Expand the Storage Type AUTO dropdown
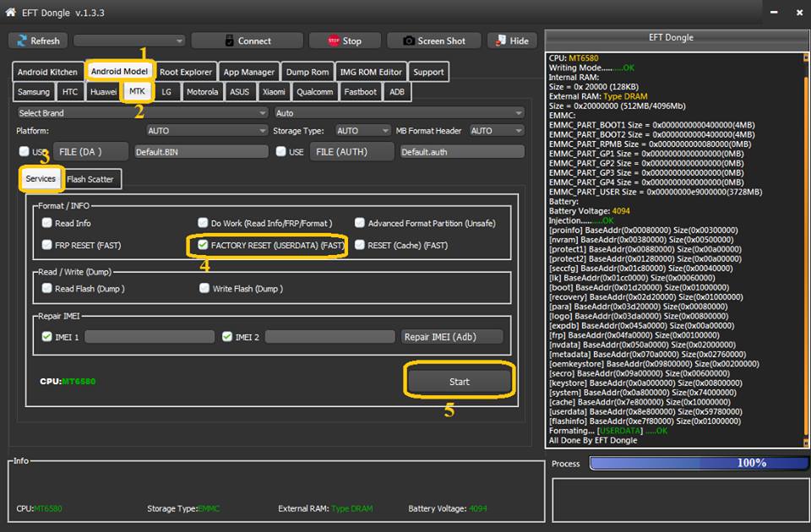This screenshot has height=532, width=811. (x=362, y=131)
